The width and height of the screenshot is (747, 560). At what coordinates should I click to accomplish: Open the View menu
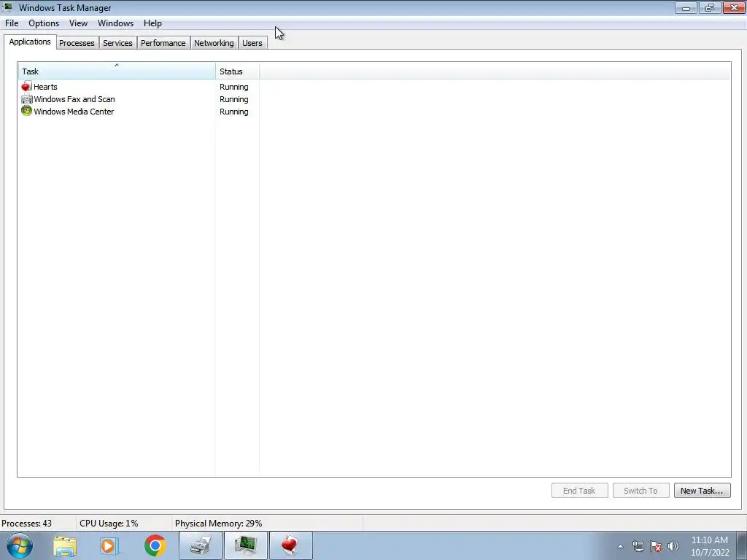click(78, 23)
